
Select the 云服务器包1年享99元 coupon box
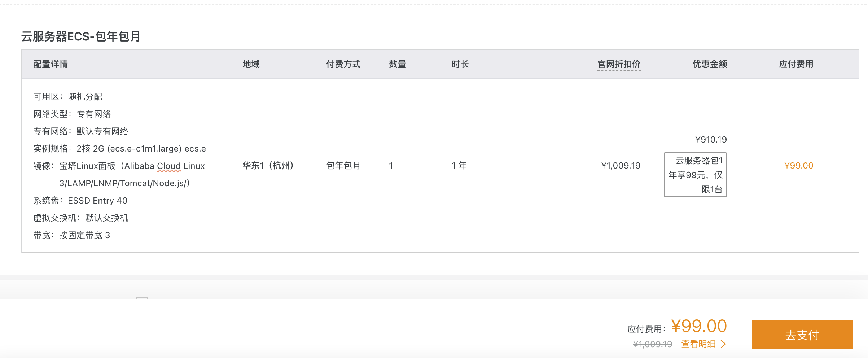point(695,175)
